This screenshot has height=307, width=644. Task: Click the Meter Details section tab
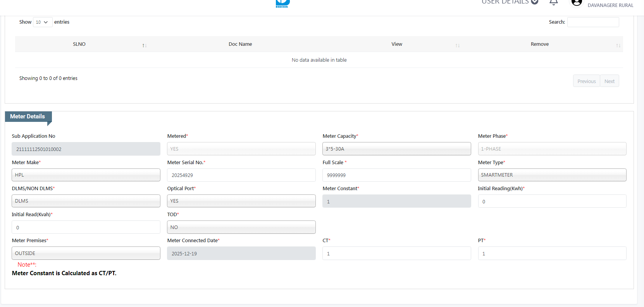point(28,116)
